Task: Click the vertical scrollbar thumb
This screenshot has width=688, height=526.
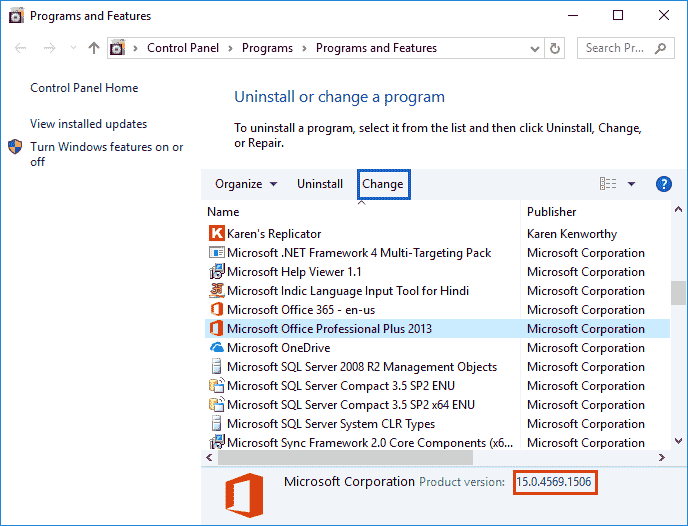Action: (x=678, y=293)
